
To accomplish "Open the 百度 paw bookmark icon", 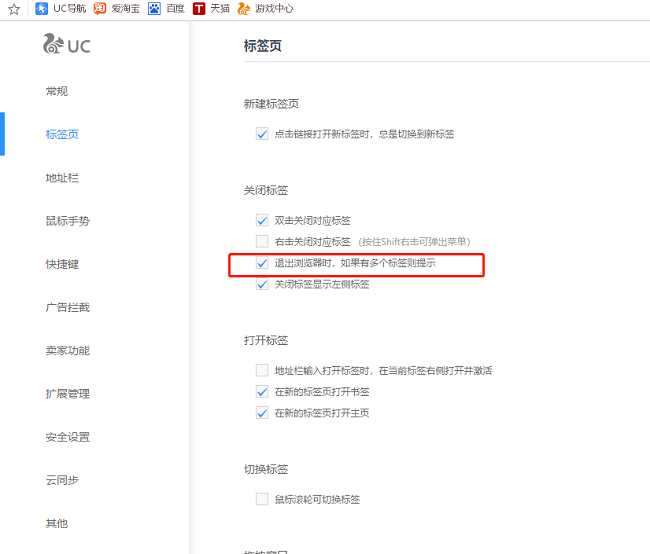I will click(x=154, y=8).
